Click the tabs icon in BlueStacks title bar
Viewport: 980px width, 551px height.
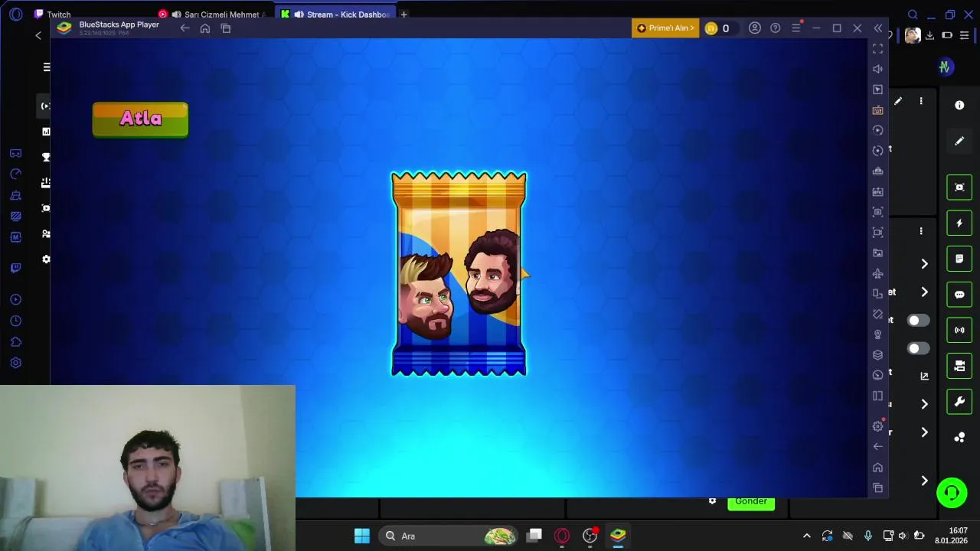tap(226, 28)
